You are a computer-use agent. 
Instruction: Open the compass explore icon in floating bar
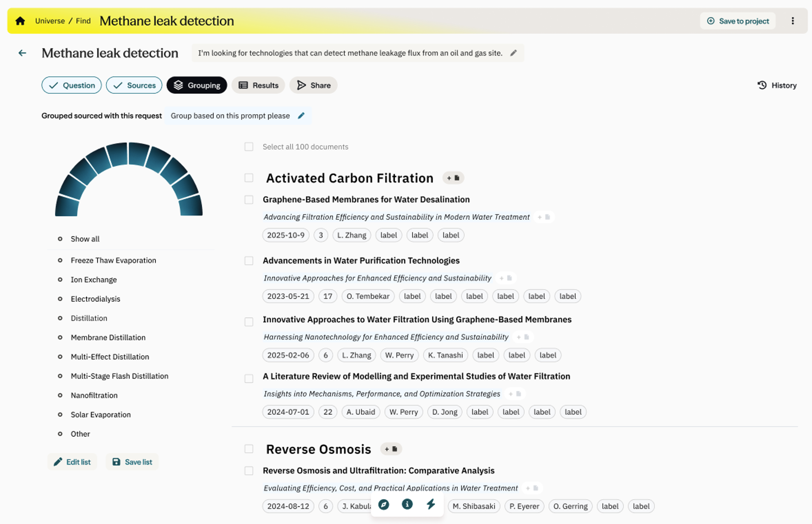pos(384,504)
